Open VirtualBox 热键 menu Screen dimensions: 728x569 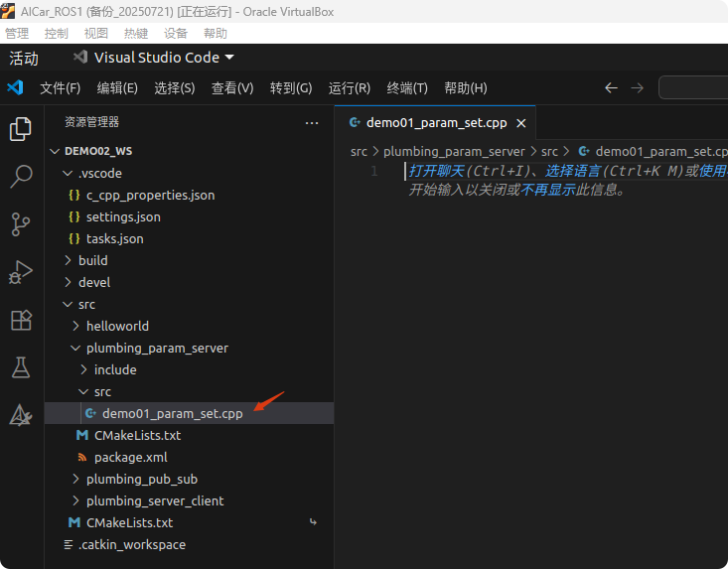coord(136,34)
